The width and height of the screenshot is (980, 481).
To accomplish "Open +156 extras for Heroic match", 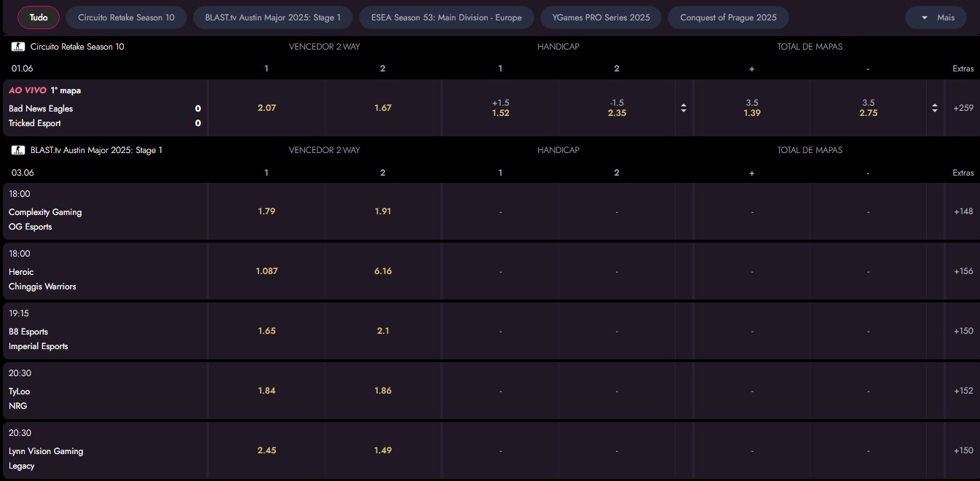I will [x=963, y=271].
